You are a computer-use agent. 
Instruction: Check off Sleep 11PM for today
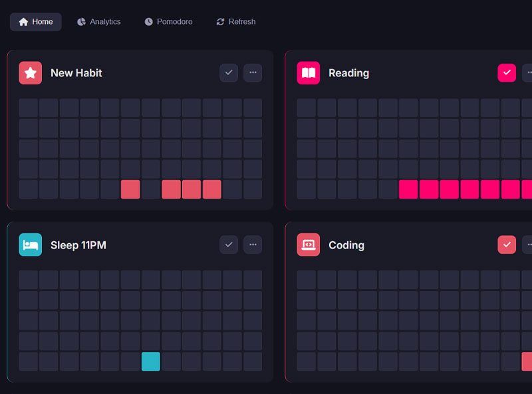pos(229,245)
